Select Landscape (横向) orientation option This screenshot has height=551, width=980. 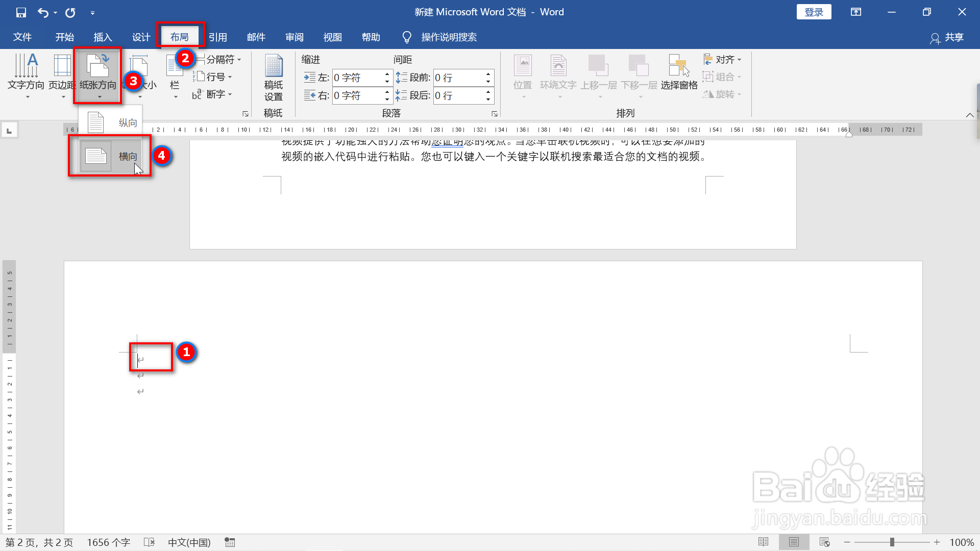click(110, 156)
